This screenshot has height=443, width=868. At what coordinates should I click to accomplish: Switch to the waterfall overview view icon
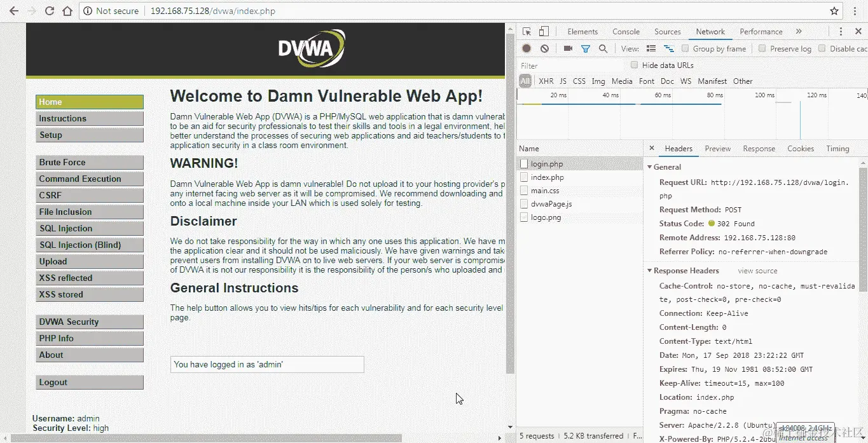tap(668, 48)
